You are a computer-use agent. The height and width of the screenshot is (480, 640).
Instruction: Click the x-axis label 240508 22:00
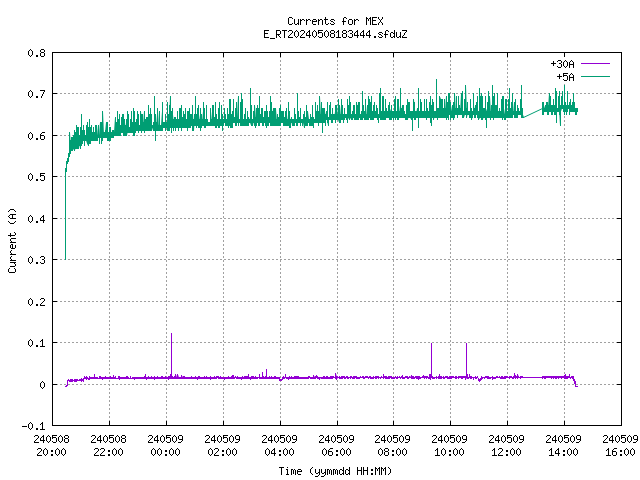(x=109, y=445)
